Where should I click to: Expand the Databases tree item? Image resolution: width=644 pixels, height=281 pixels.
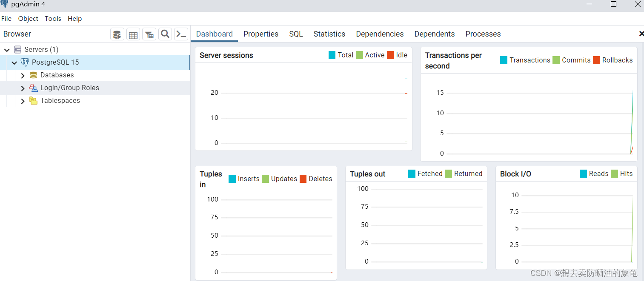[x=22, y=75]
